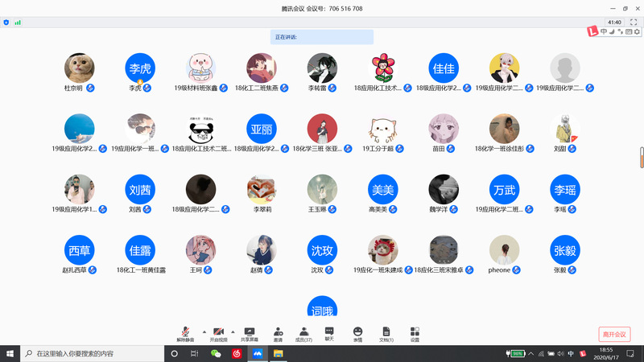Select participant avatar 刘茜

[x=140, y=190]
